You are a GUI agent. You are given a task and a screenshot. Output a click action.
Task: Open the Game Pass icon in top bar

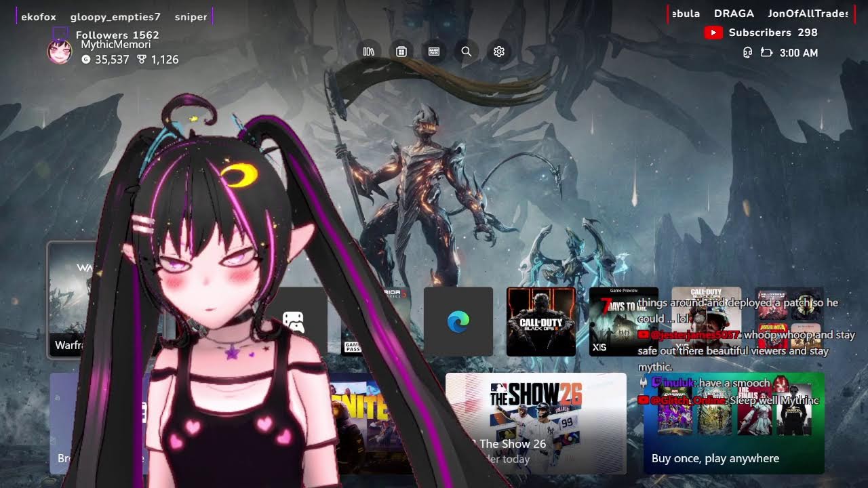point(434,52)
